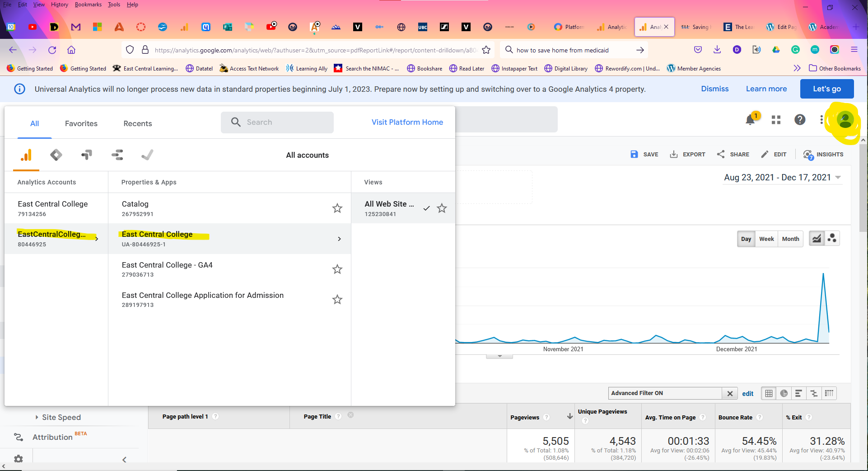The height and width of the screenshot is (471, 868).
Task: Open the Google apps grid
Action: [x=776, y=120]
